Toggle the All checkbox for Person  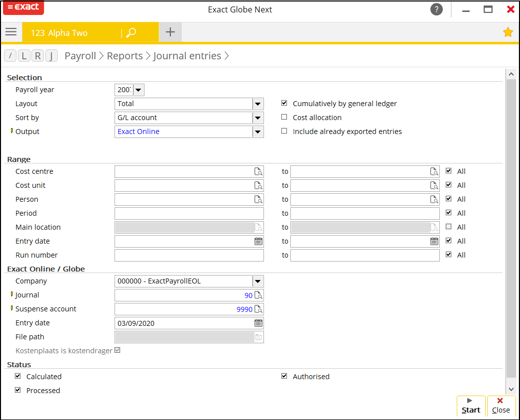coord(449,199)
